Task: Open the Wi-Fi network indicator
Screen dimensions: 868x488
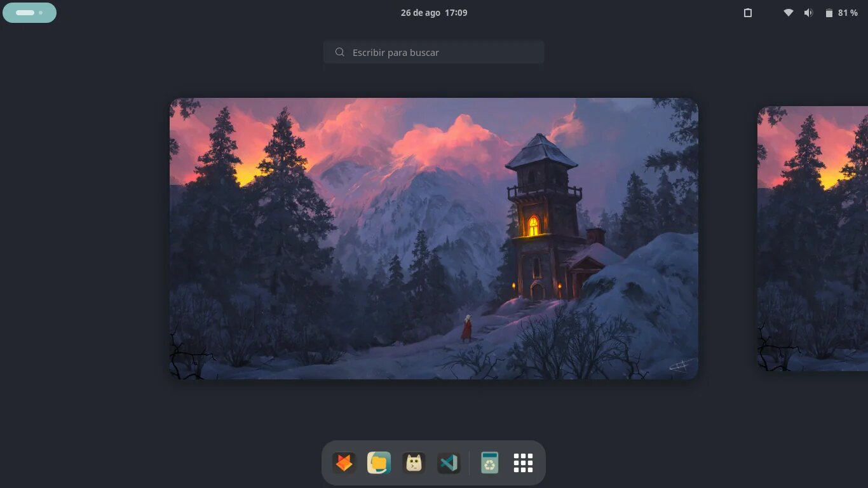Action: point(788,13)
